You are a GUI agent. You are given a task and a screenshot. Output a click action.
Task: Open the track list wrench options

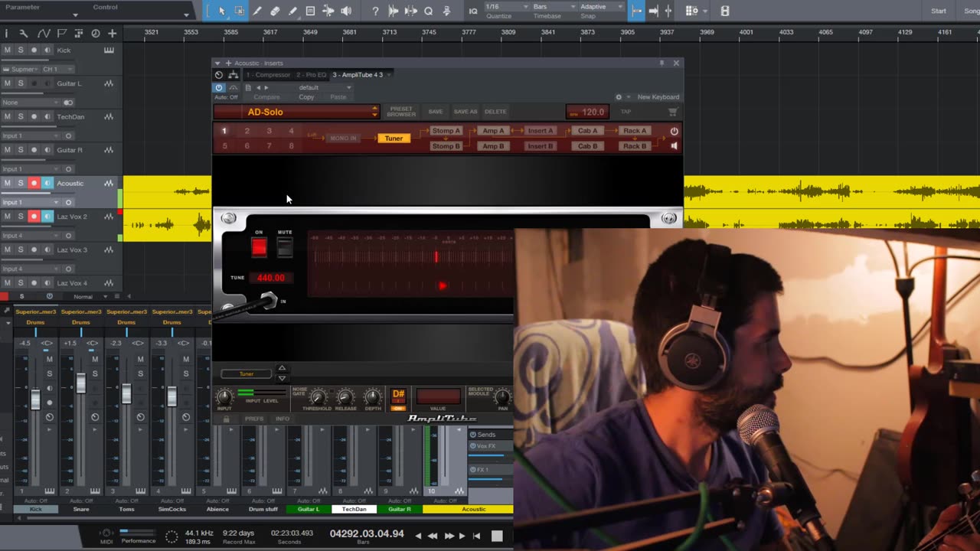24,33
